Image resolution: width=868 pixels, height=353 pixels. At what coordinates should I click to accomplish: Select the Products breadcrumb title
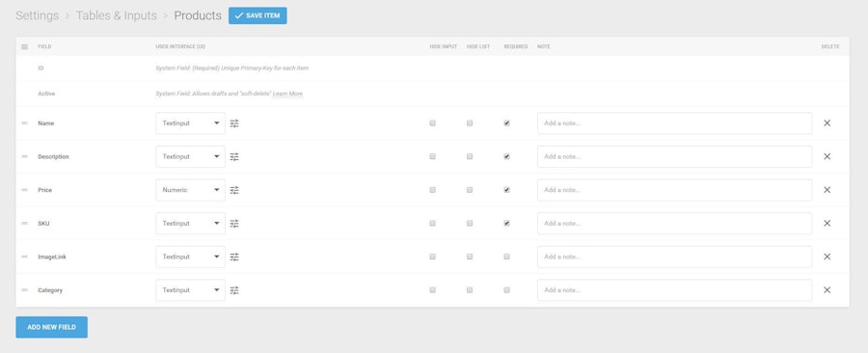pyautogui.click(x=198, y=15)
